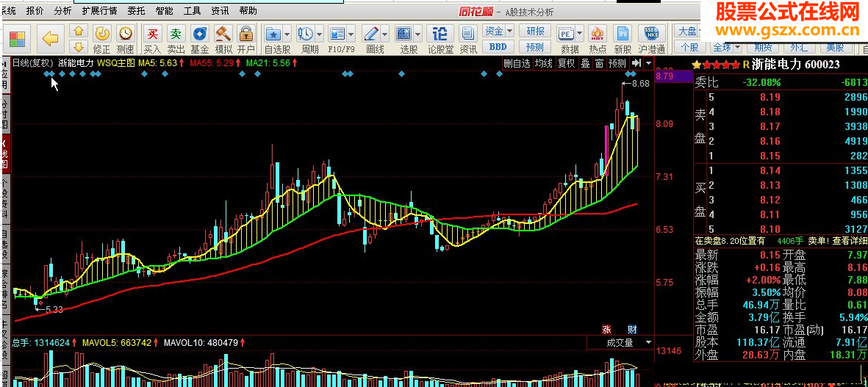This screenshot has height=387, width=868.
Task: Open the 论股堂 forum icon
Action: (440, 34)
